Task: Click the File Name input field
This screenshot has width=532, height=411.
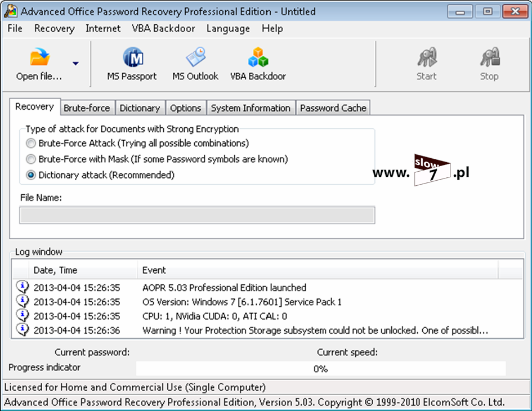Action: tap(197, 215)
